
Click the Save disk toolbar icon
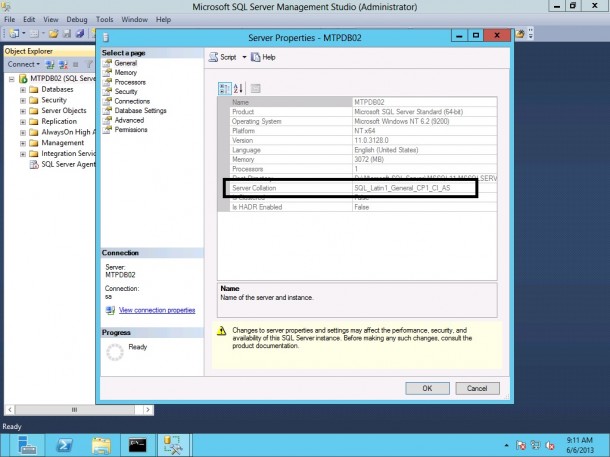[67, 34]
